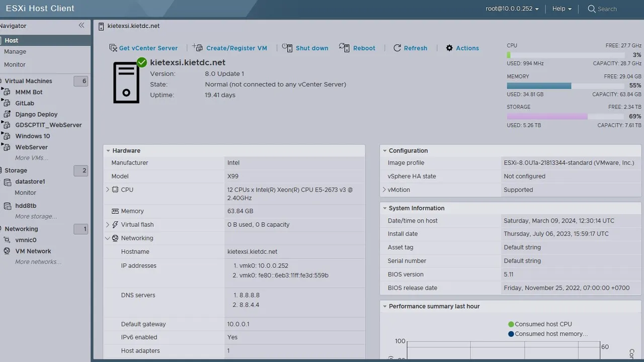Click the Create/Register VM button label
The height and width of the screenshot is (362, 644).
(x=236, y=48)
